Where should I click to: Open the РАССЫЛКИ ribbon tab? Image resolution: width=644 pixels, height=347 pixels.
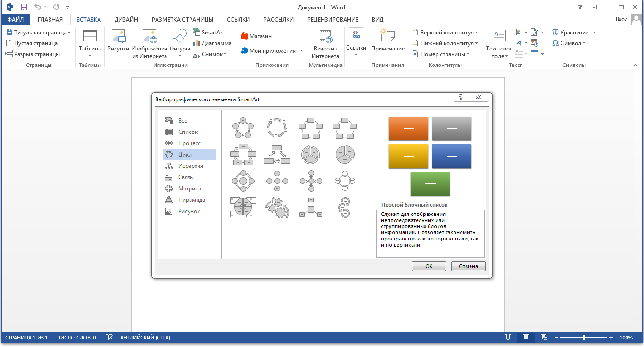(x=278, y=20)
